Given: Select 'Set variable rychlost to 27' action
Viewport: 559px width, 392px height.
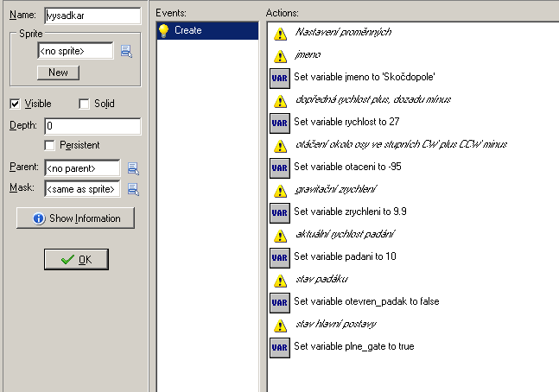Looking at the screenshot, I should (x=346, y=122).
